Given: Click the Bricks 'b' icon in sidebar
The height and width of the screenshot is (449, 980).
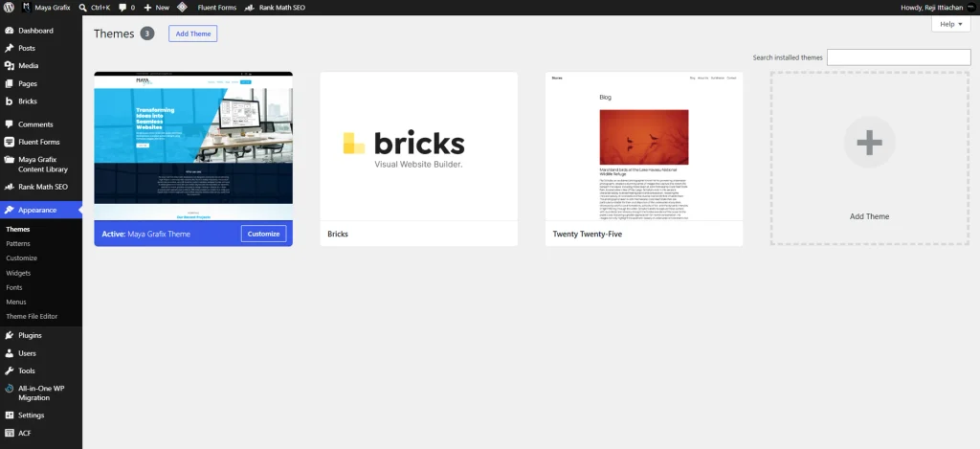Looking at the screenshot, I should (10, 101).
